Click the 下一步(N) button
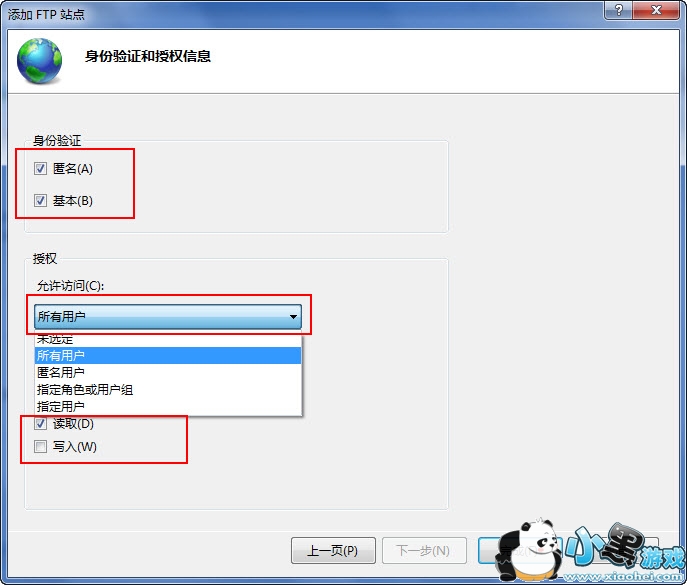The height and width of the screenshot is (585, 687). (424, 550)
